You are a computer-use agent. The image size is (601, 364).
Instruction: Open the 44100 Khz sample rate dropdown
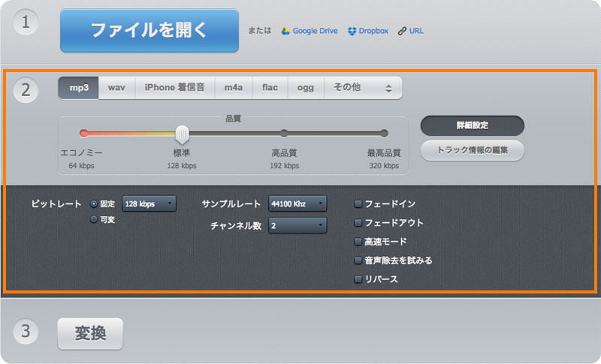297,203
